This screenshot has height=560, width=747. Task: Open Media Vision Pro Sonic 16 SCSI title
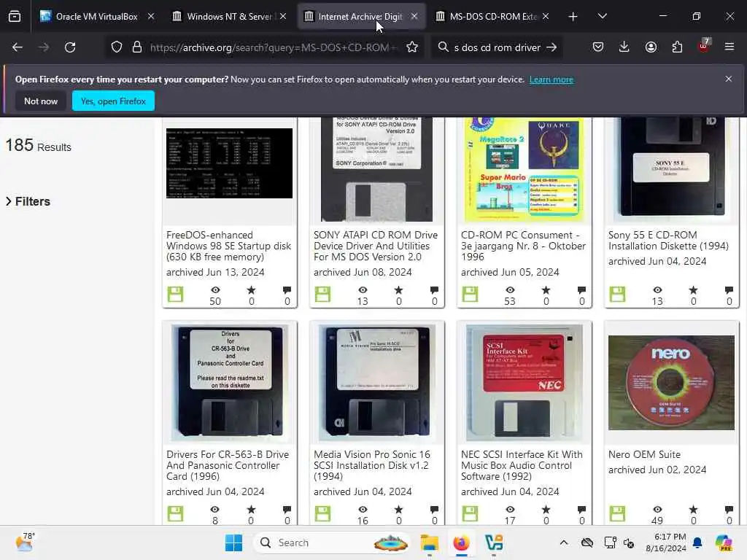point(371,465)
